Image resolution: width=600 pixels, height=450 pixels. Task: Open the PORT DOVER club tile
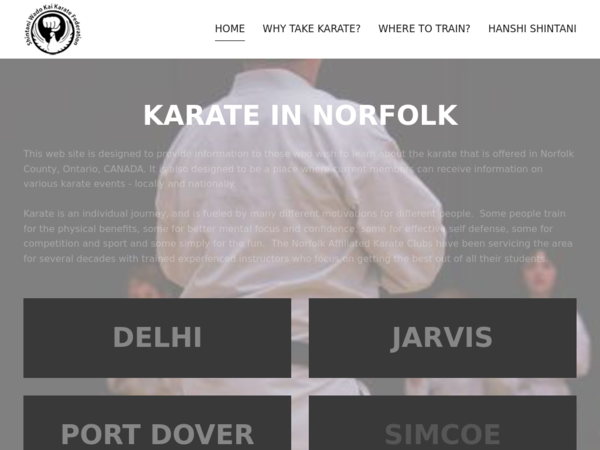pyautogui.click(x=157, y=423)
